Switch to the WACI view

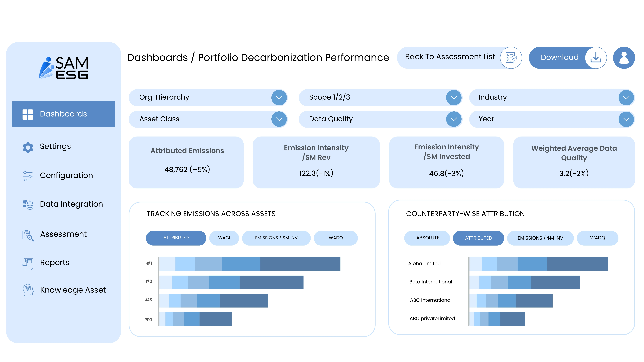[x=224, y=238]
